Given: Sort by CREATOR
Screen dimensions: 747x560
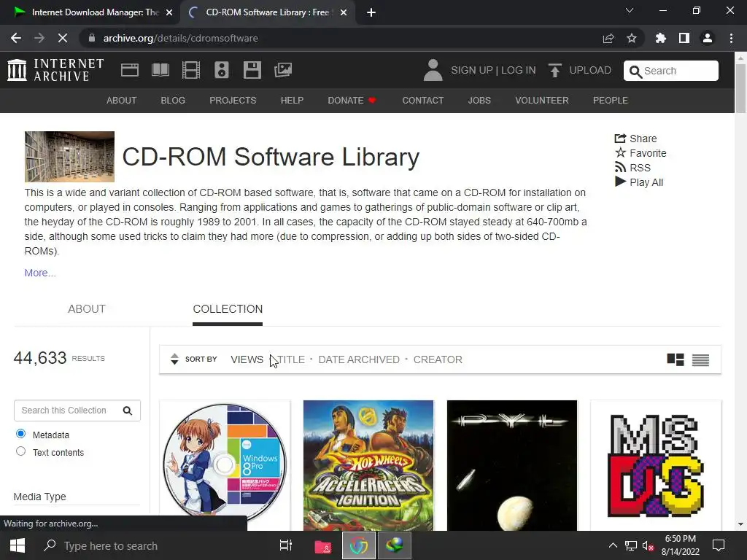Looking at the screenshot, I should [x=438, y=359].
